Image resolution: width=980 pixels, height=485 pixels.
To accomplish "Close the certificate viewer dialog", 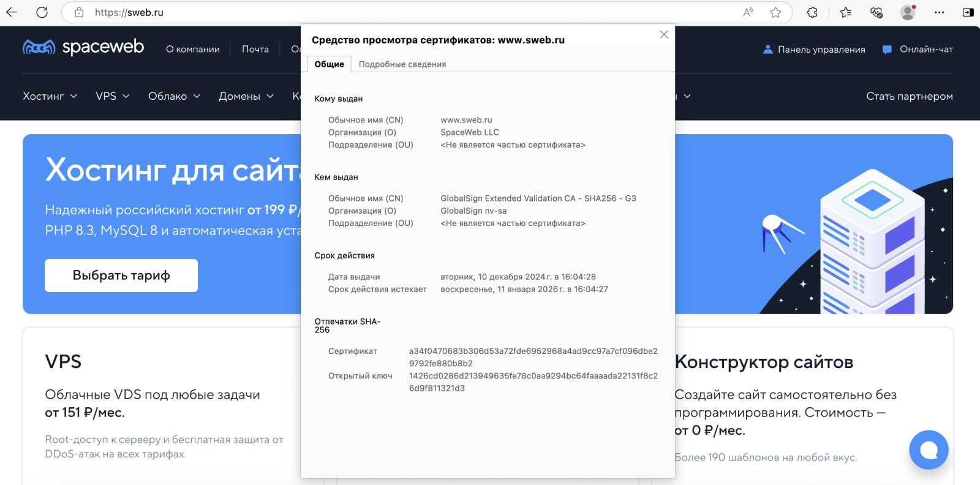I will (663, 35).
